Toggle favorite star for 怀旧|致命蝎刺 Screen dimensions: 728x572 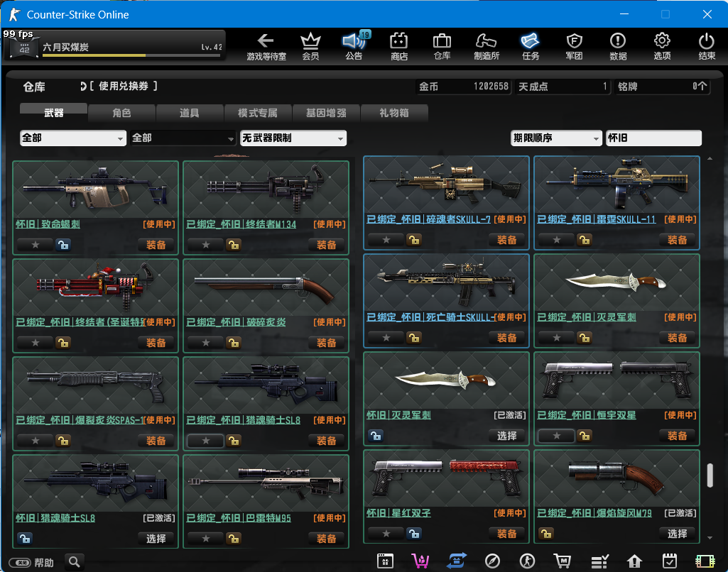(x=36, y=244)
